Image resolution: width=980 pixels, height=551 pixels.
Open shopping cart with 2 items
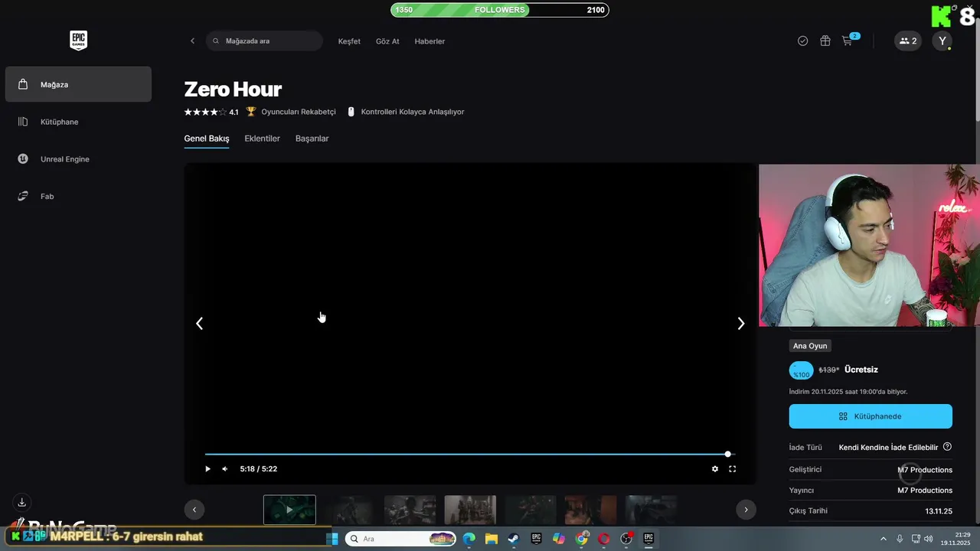click(849, 40)
